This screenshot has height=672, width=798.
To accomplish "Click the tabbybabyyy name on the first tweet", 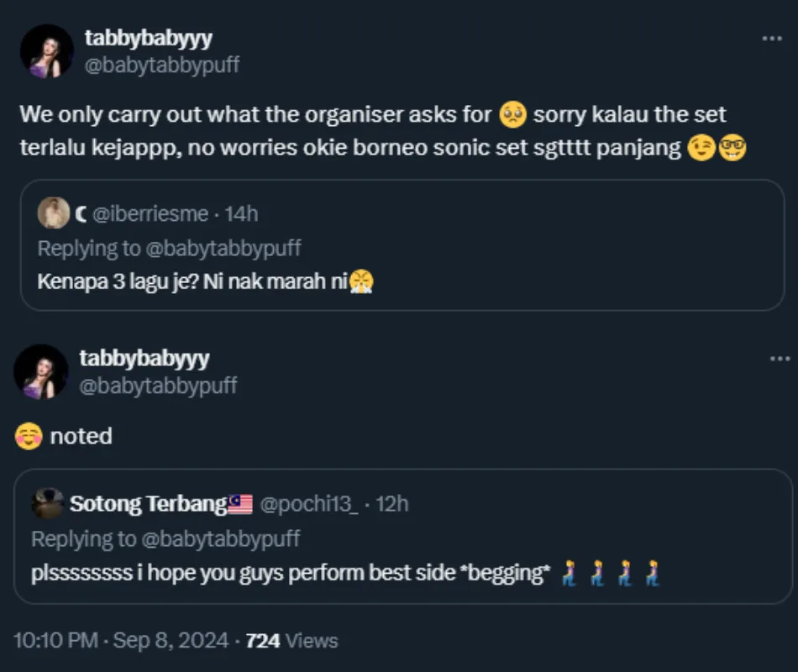I will pyautogui.click(x=148, y=38).
